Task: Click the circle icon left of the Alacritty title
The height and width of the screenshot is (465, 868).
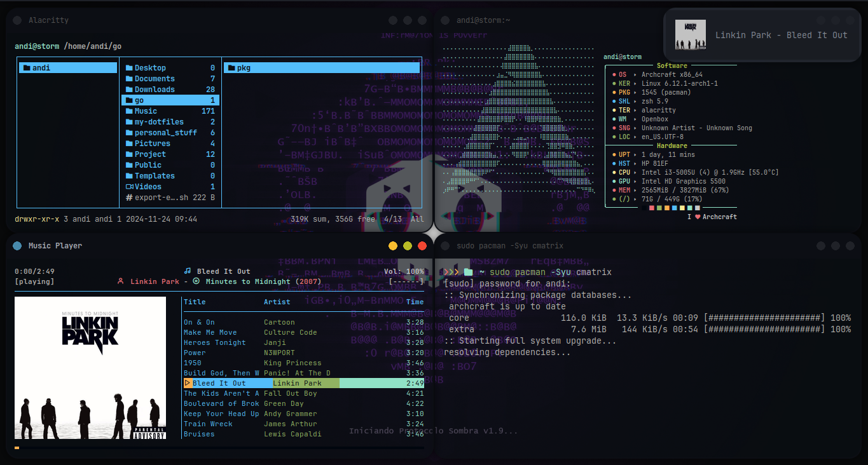Action: click(17, 20)
